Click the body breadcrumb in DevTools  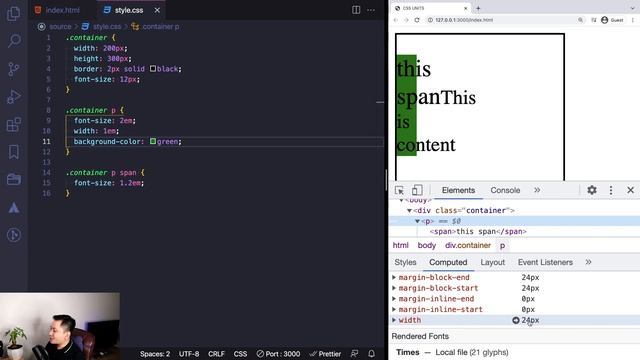pyautogui.click(x=427, y=245)
